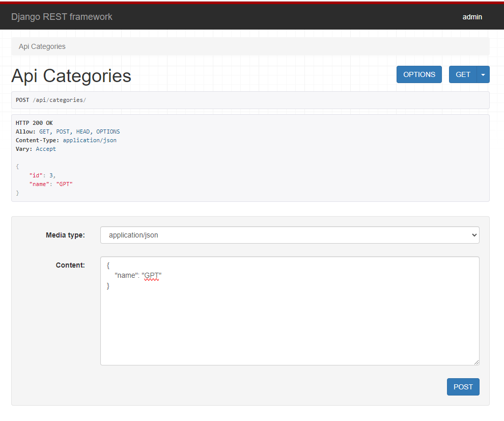Click the Content-Type: application/json header

tap(66, 140)
